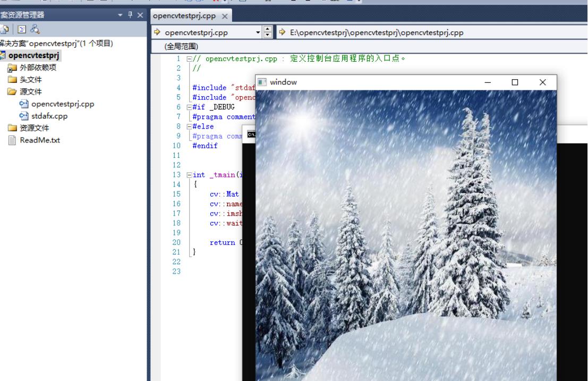Image resolution: width=588 pixels, height=381 pixels.
Task: Click line number 11 in the editor margin
Action: coord(176,156)
